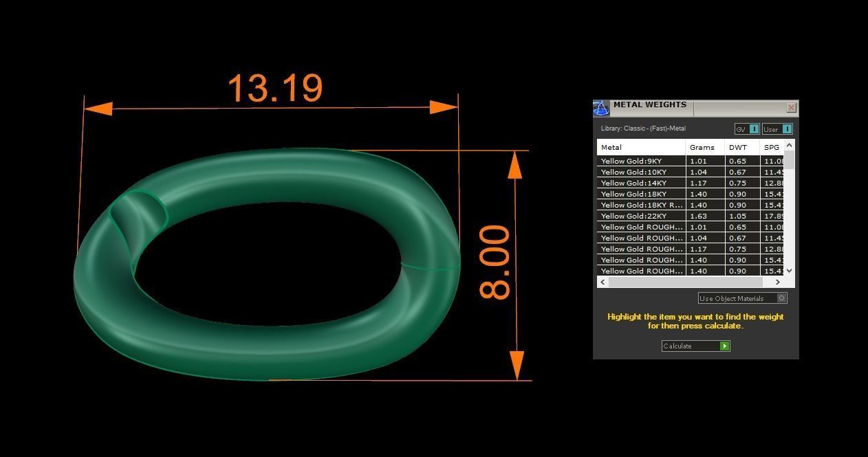
Task: Click the 8.00 height dimension label
Action: coord(495,263)
